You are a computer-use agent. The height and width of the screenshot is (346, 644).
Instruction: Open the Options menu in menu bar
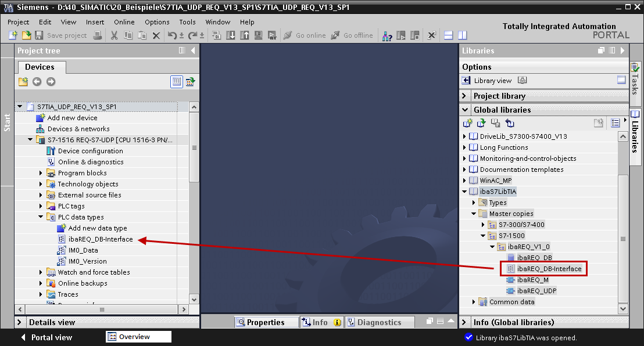pos(157,21)
